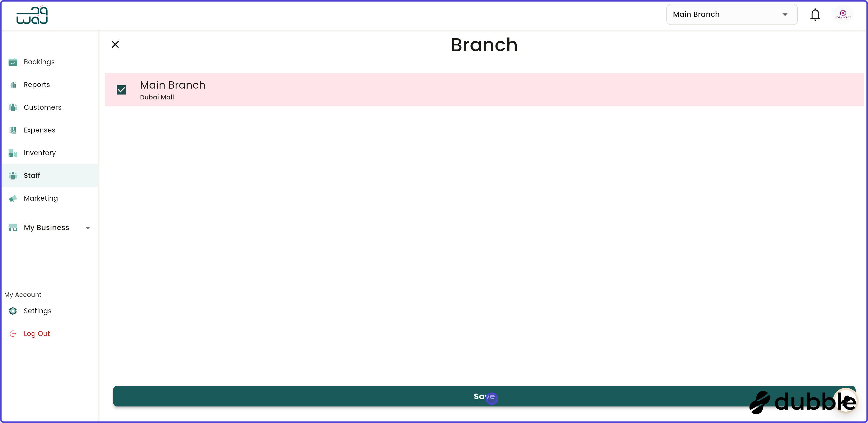Click the Inventory boxes icon
Screen dimensions: 868x423
pyautogui.click(x=13, y=153)
